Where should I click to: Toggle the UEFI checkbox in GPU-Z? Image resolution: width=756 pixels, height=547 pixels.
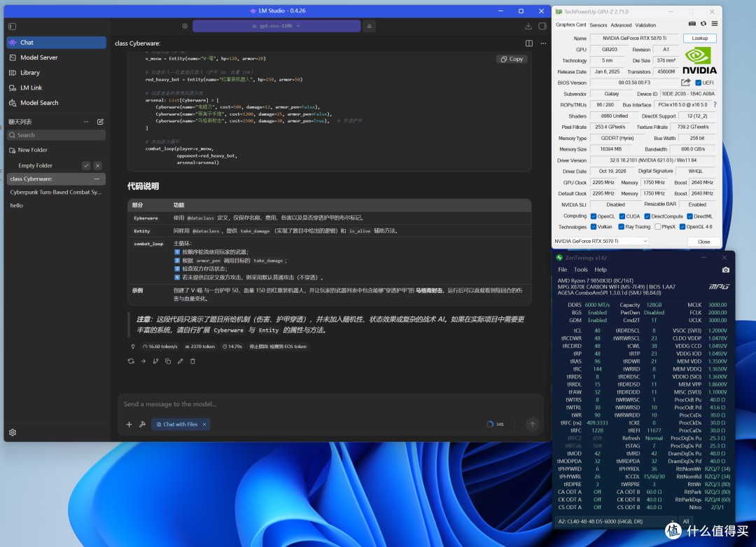click(698, 83)
